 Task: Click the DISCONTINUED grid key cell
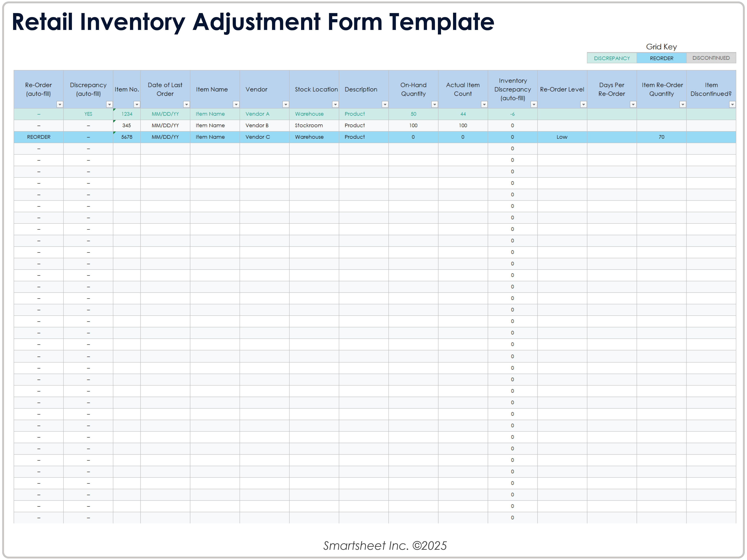pos(711,58)
